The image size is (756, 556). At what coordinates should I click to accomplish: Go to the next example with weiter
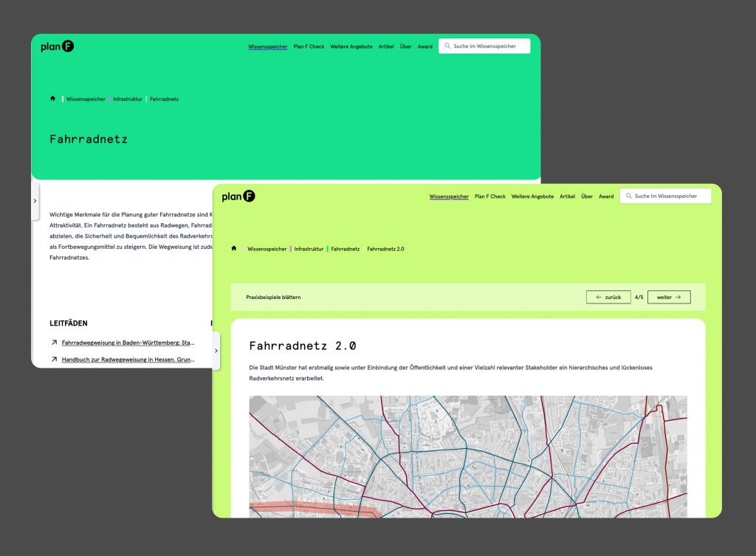tap(669, 297)
